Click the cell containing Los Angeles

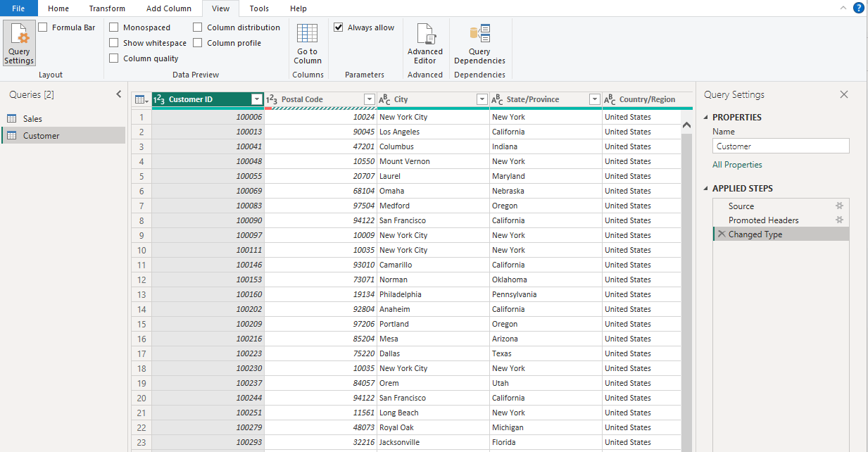coord(433,132)
